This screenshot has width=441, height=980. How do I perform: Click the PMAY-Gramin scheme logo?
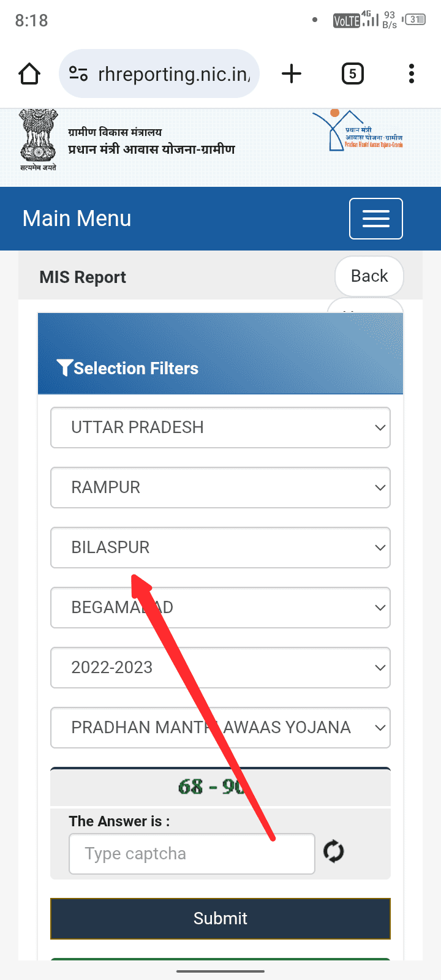(358, 132)
